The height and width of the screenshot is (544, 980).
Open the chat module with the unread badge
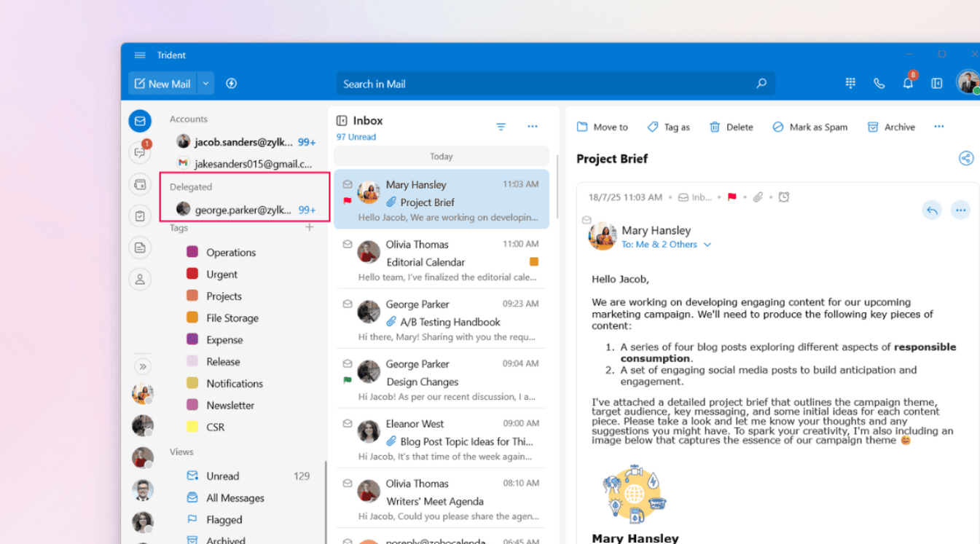coord(140,152)
